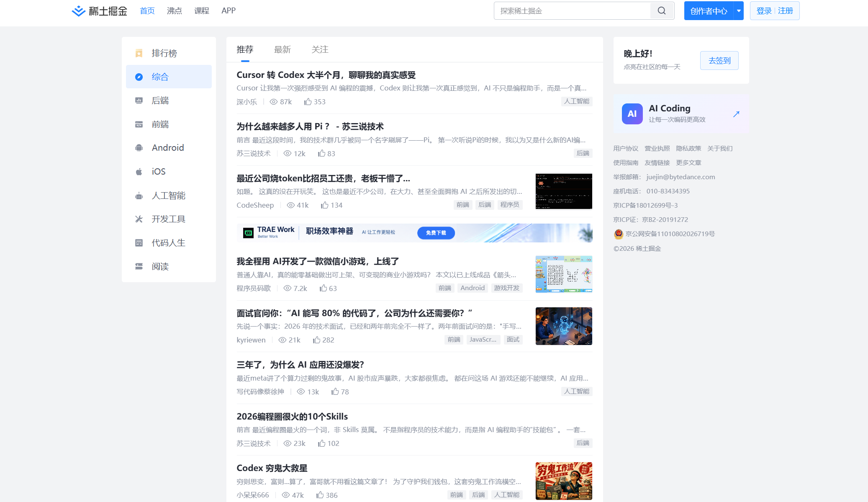Open author CodeSheep profile
This screenshot has width=868, height=502.
[x=255, y=205]
